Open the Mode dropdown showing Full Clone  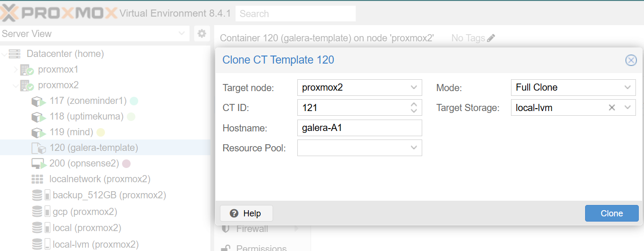[x=627, y=87]
